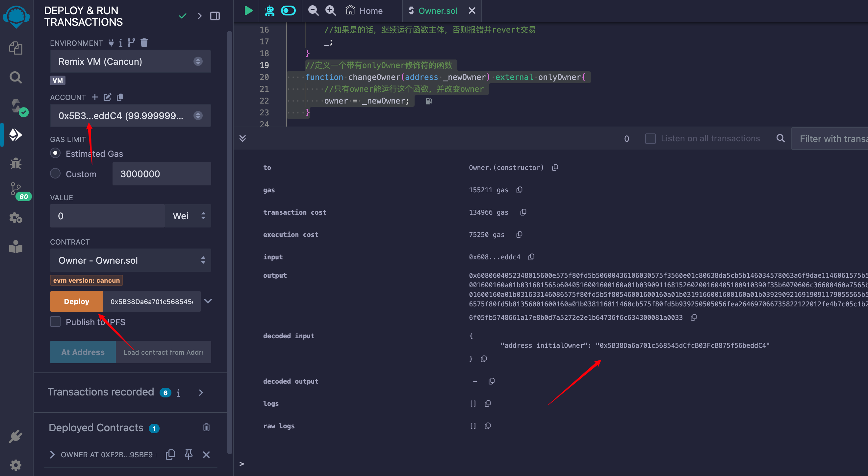The image size is (868, 476).
Task: Open the Owner - Owner.sol contract dropdown
Action: click(x=130, y=260)
